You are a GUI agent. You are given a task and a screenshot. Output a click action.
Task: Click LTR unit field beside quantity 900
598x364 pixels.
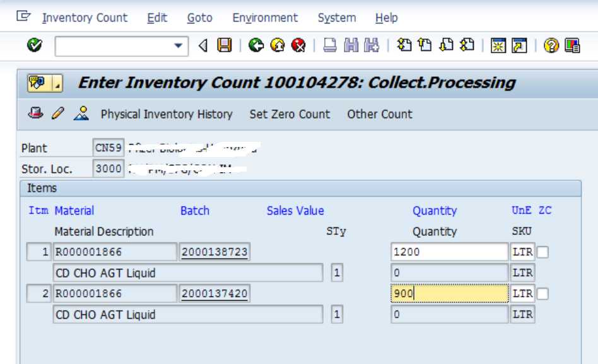coord(522,293)
